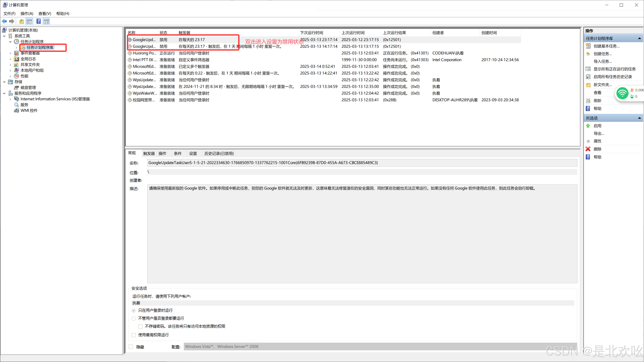Collapse the 任务计划程序 tree node

click(x=10, y=42)
